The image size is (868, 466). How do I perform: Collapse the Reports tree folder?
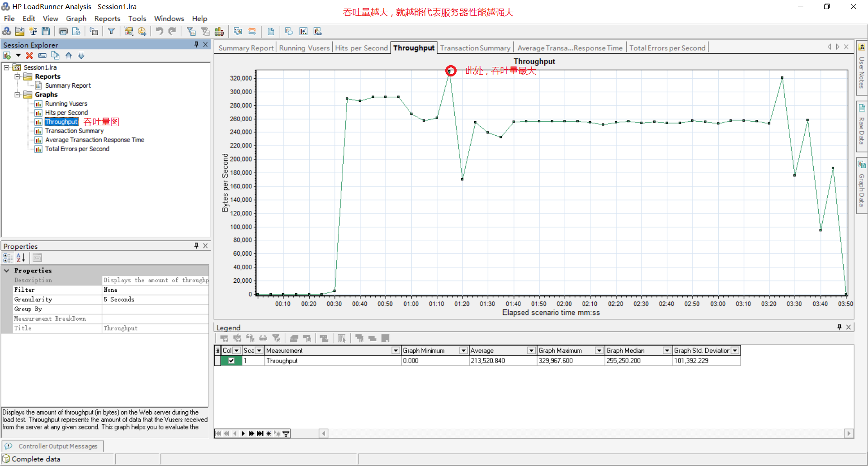pyautogui.click(x=17, y=76)
